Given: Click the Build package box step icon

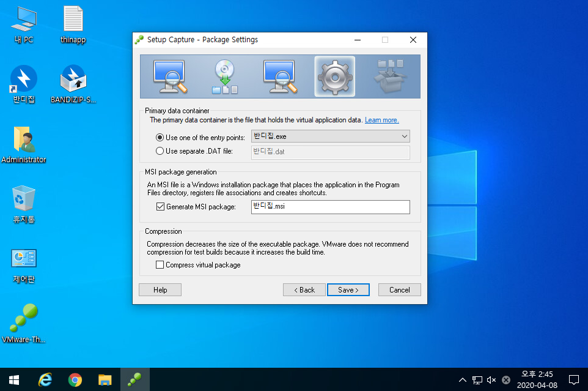Looking at the screenshot, I should [390, 76].
